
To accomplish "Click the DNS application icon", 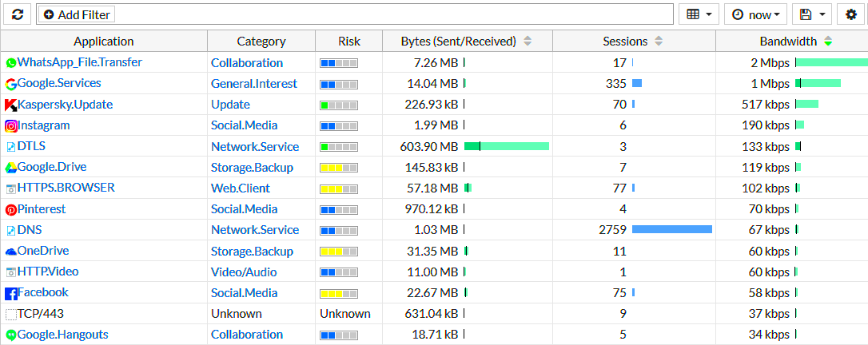I will [11, 230].
